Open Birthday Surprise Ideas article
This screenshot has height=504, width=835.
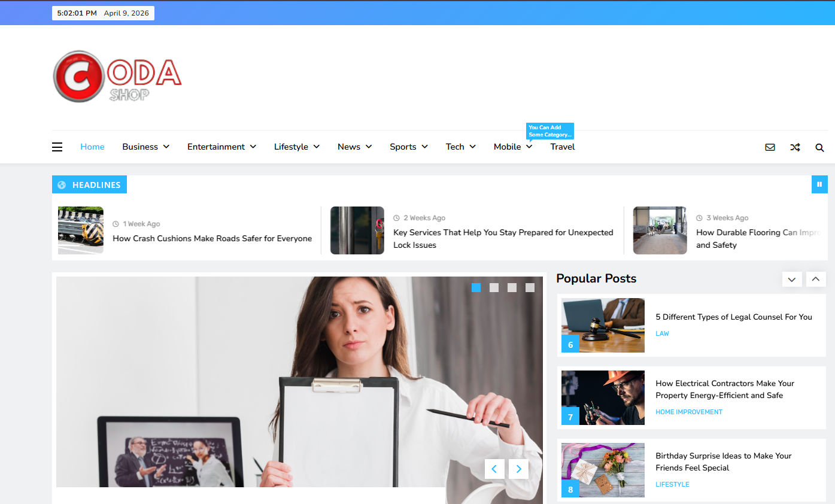(x=724, y=462)
